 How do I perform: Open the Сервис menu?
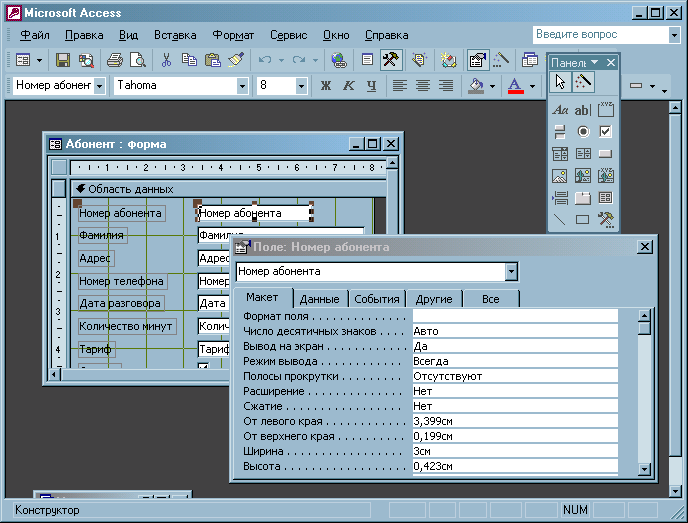[288, 35]
